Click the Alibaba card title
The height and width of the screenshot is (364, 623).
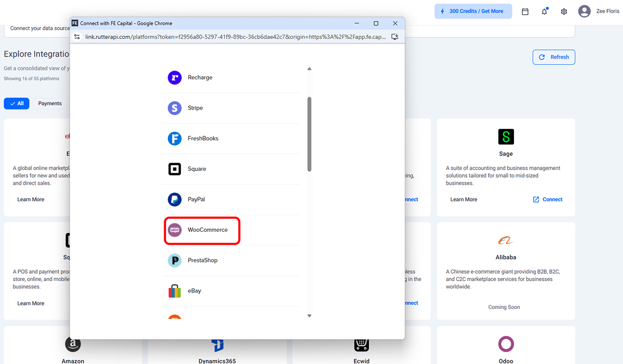(x=506, y=257)
